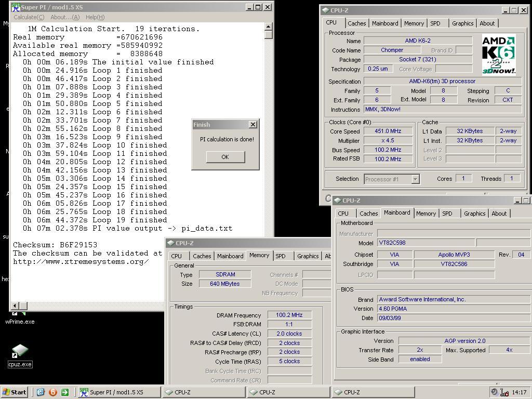
Task: Open the About menu in Super PI
Action: point(65,17)
